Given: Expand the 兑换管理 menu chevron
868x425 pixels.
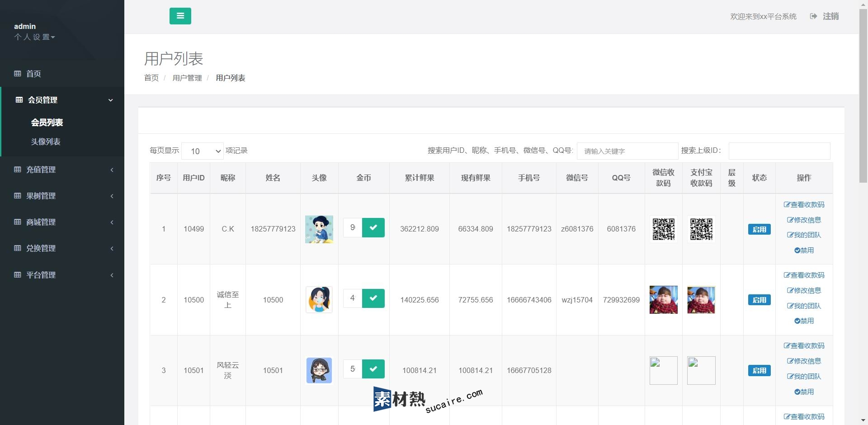Looking at the screenshot, I should click(112, 249).
